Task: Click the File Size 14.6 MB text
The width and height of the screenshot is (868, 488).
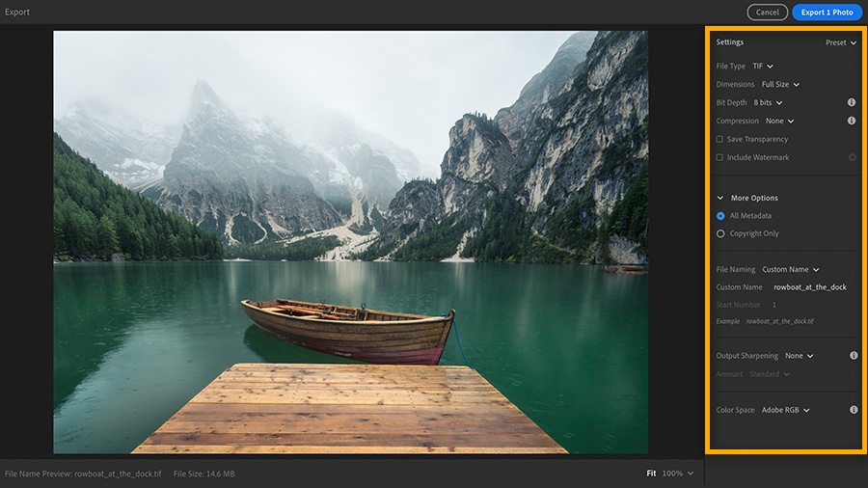Action: click(x=203, y=474)
